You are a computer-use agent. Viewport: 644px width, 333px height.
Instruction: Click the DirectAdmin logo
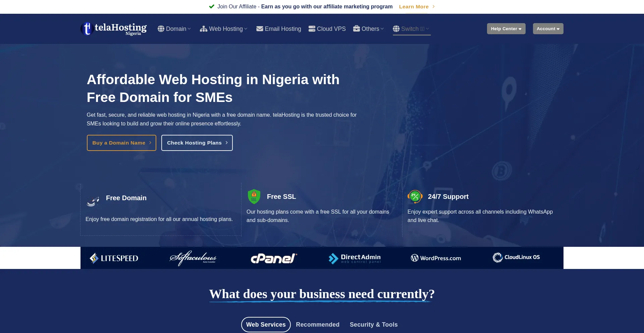[355, 258]
